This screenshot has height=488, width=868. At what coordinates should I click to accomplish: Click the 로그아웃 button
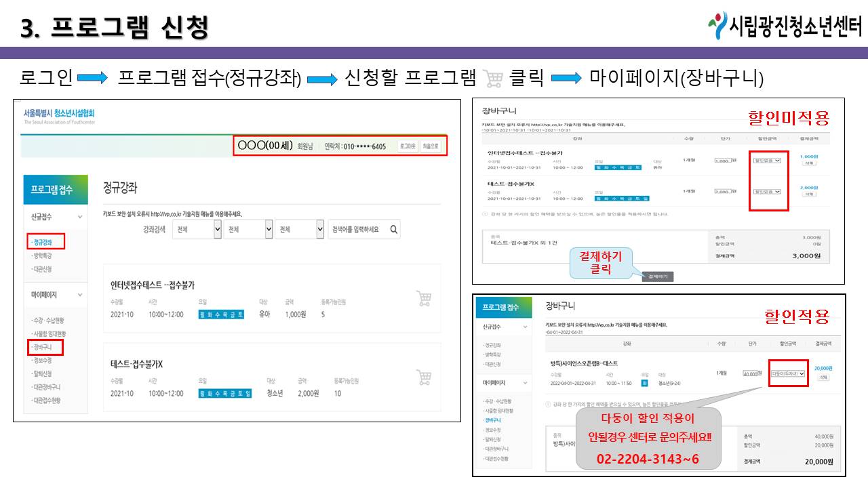tap(407, 146)
